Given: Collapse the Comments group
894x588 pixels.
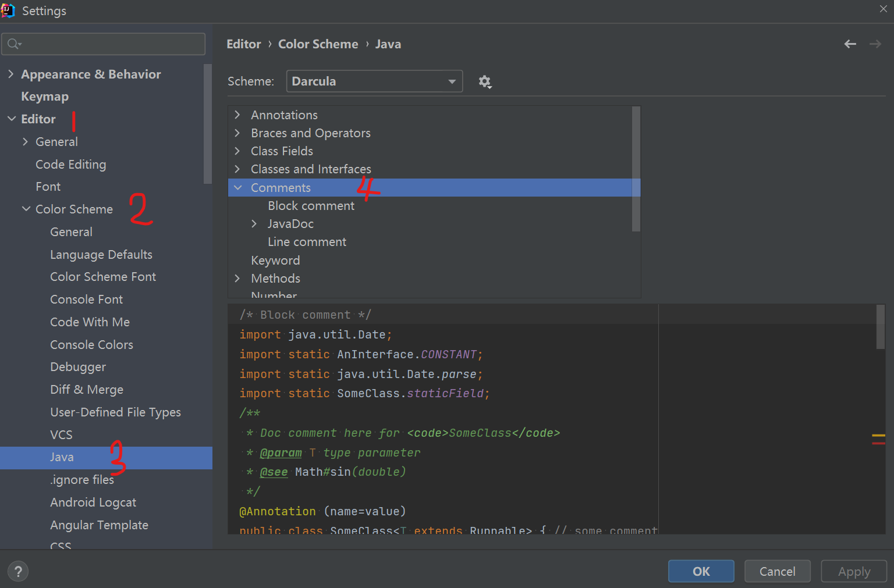Looking at the screenshot, I should tap(237, 188).
